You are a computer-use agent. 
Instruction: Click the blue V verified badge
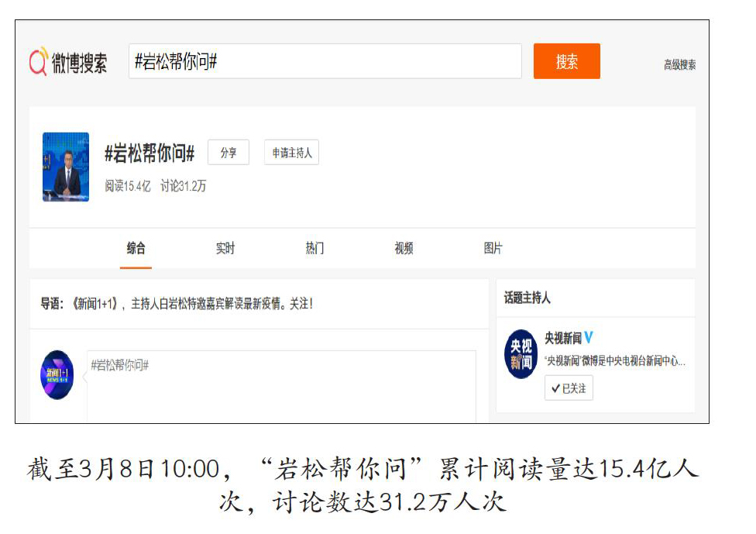[x=589, y=338]
